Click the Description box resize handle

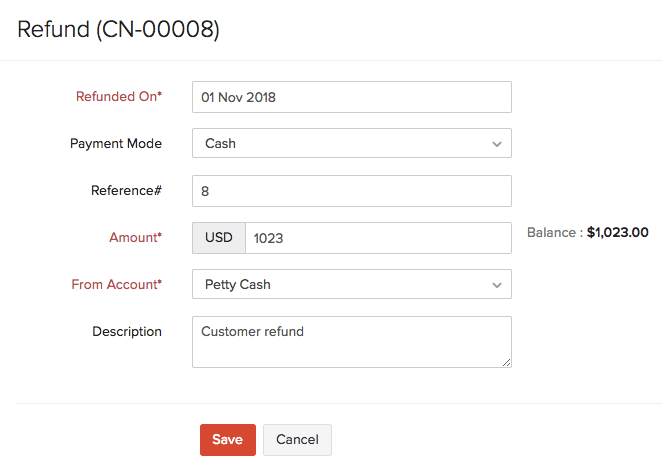(x=506, y=362)
